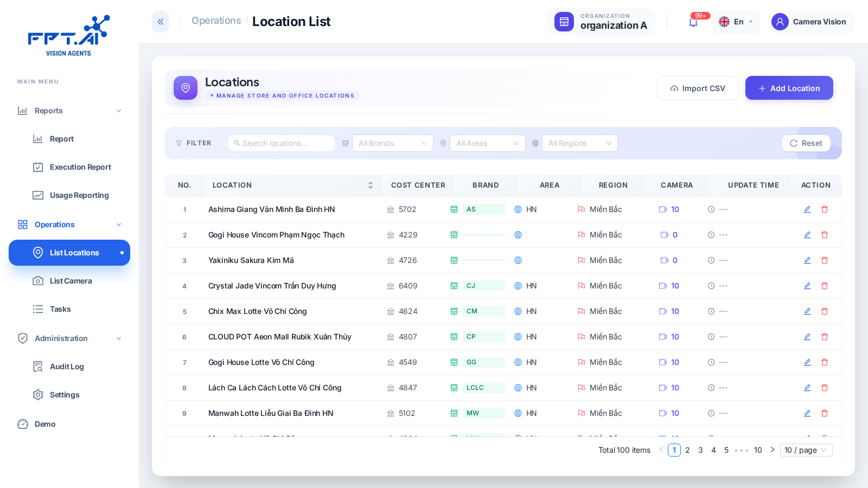
Task: Delete the Gogi House Lotte Võ Chí Công row
Action: (x=825, y=362)
